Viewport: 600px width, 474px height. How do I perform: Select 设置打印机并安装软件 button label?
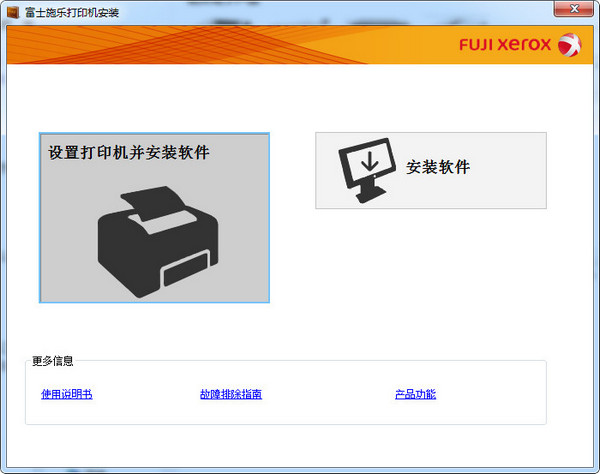129,152
